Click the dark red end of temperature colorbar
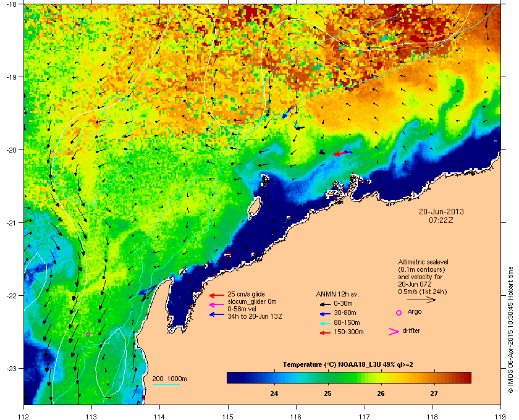 466,377
